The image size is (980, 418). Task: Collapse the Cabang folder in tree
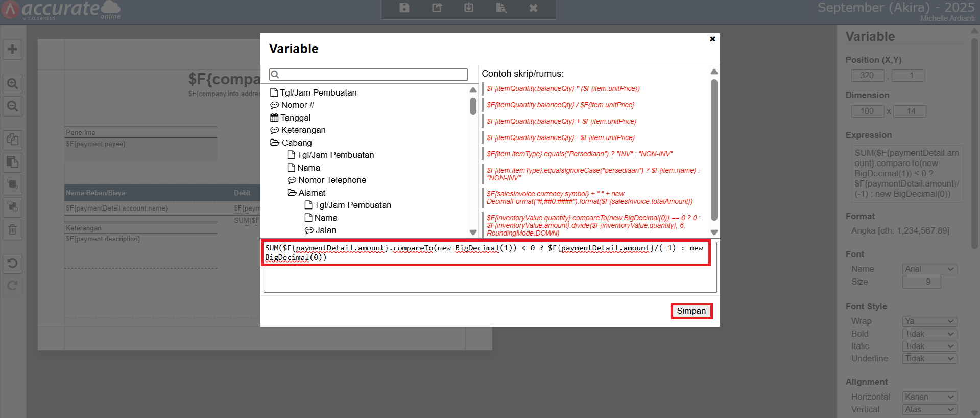point(275,143)
